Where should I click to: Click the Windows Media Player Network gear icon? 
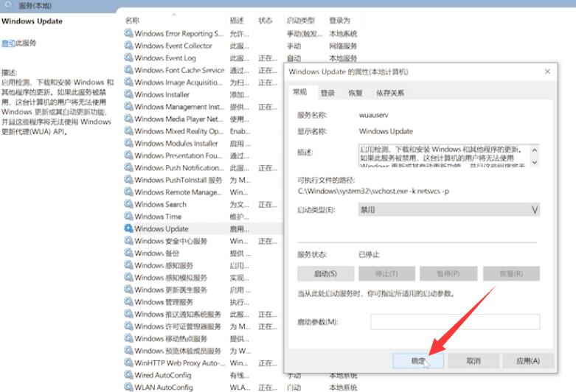pos(128,119)
